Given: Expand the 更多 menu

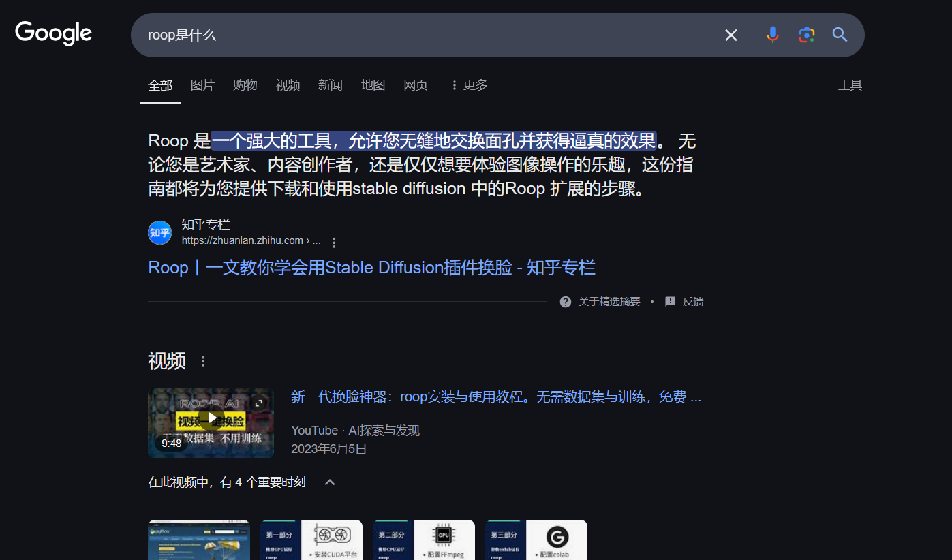Looking at the screenshot, I should click(x=469, y=85).
